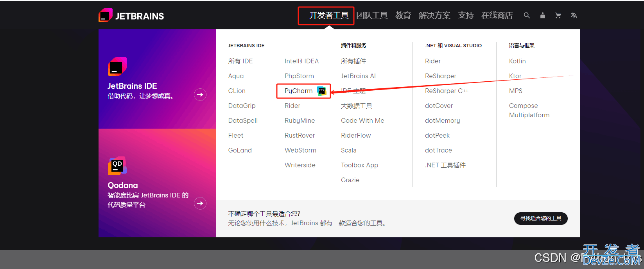Open the GoLand link
Screen dimensions: 644x269
click(240, 150)
